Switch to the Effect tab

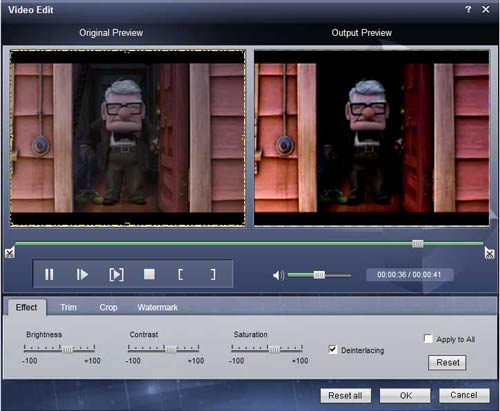pos(26,307)
